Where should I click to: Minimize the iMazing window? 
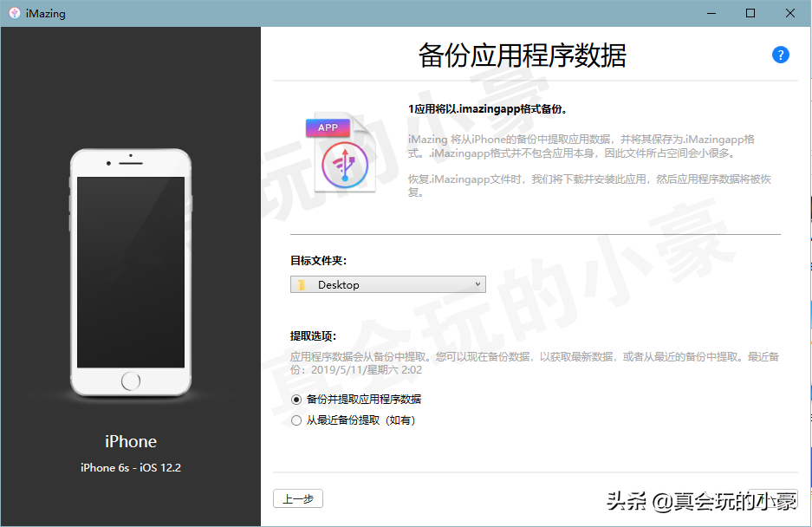711,14
